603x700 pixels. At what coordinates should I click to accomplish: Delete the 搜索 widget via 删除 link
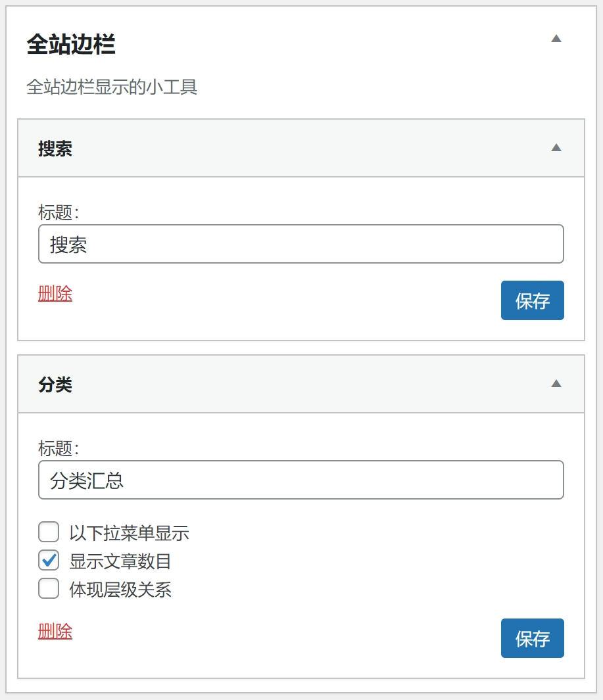click(x=55, y=294)
